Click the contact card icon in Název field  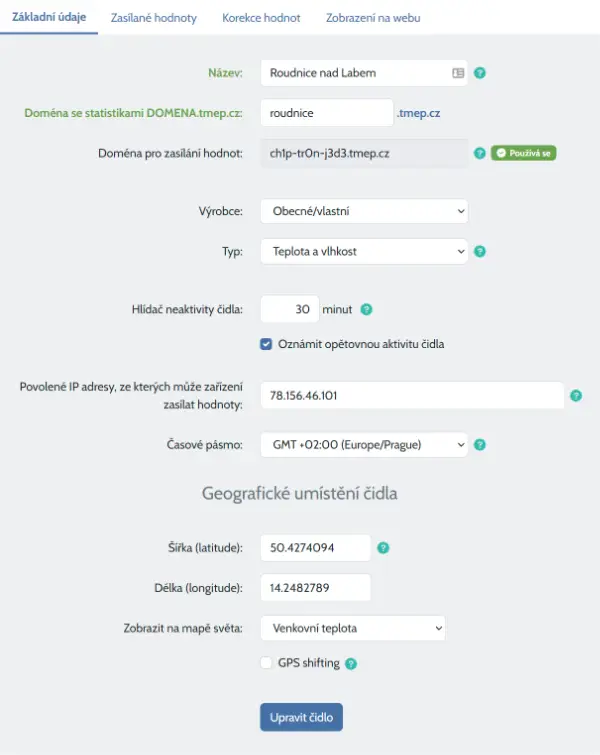[x=458, y=73]
